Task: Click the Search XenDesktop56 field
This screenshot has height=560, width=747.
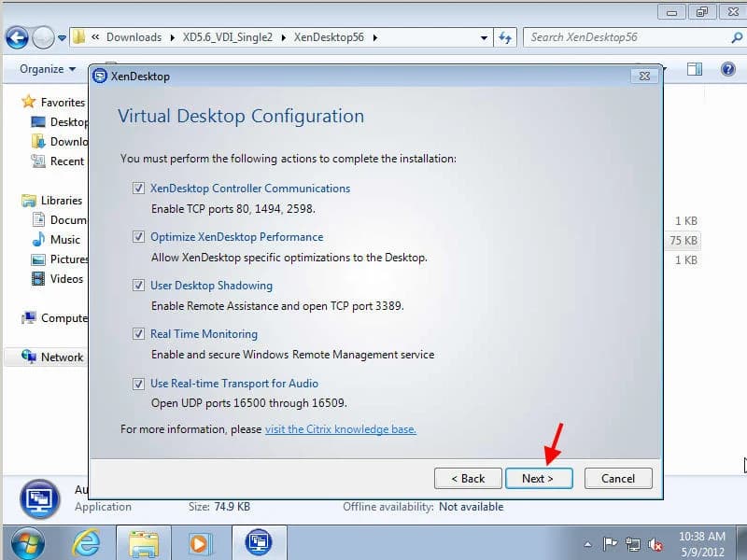Action: coord(627,37)
